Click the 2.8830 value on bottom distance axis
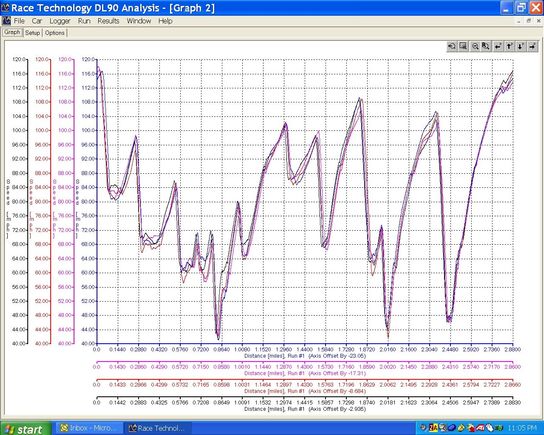The height and width of the screenshot is (435, 544). pos(513,403)
